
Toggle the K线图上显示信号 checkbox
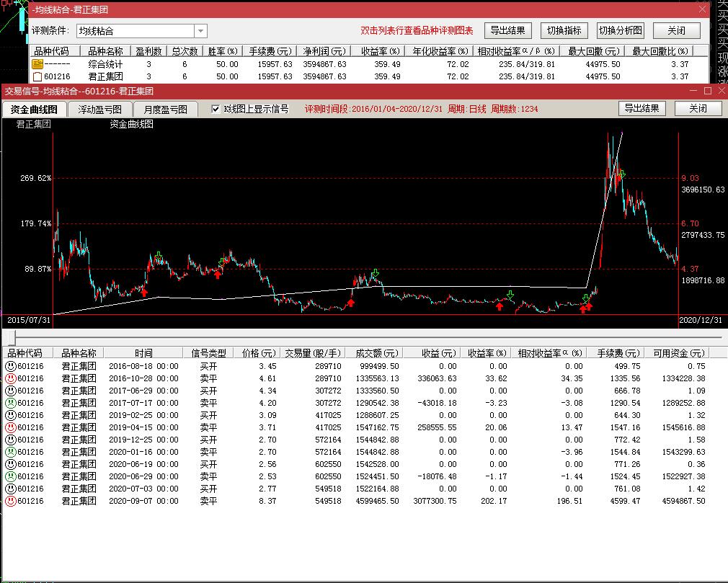click(x=216, y=109)
